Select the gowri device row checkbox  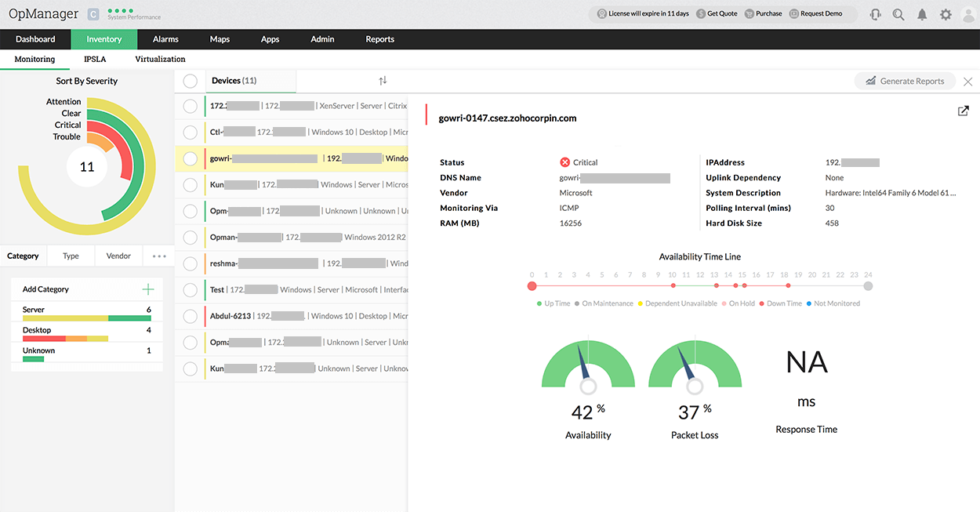190,158
